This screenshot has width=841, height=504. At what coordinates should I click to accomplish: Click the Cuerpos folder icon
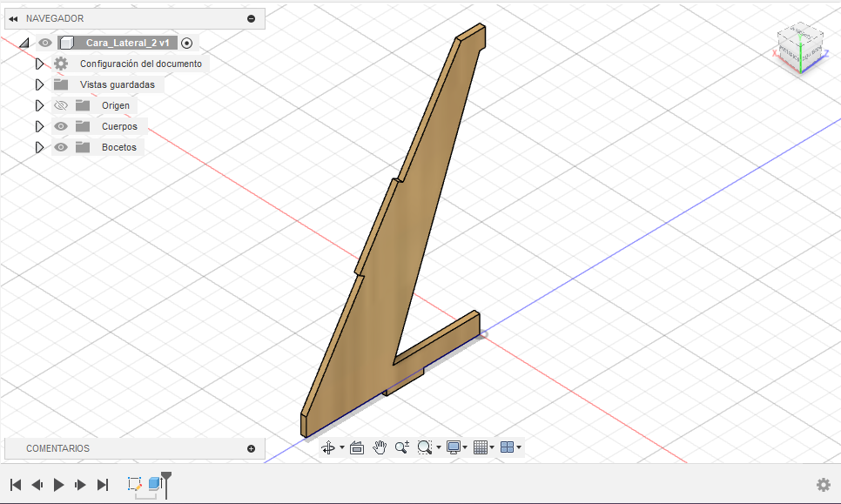coord(83,126)
